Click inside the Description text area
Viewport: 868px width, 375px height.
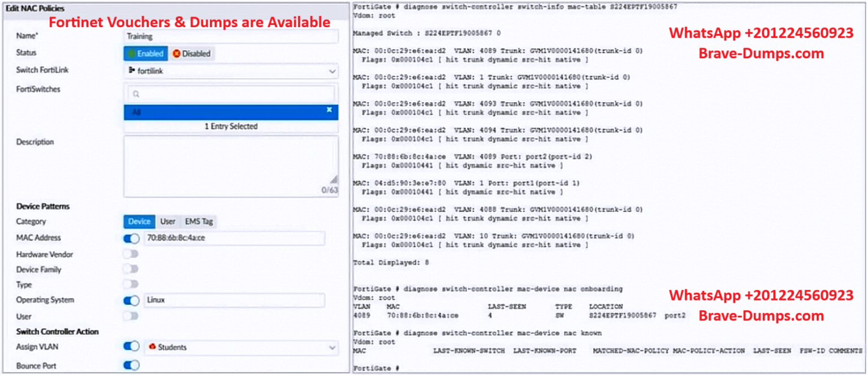231,164
